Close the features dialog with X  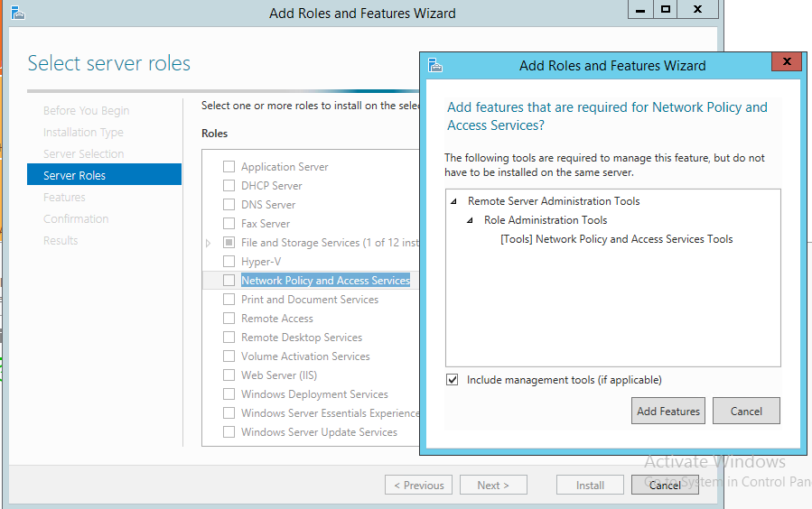coord(787,61)
